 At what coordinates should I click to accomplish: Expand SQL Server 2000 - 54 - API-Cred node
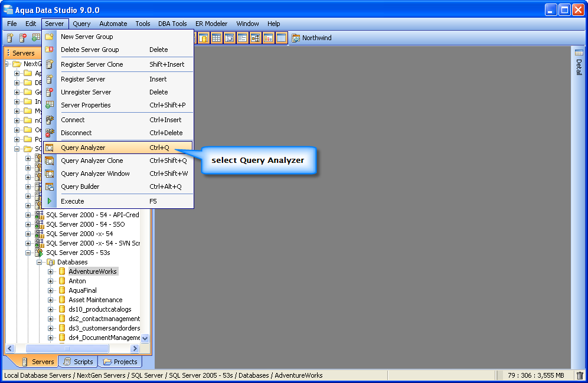point(28,215)
